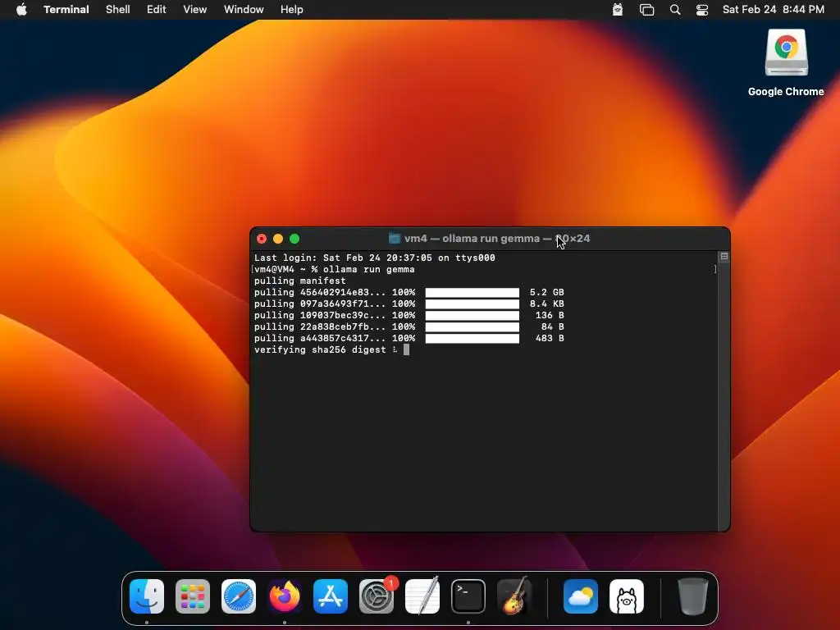Open the Weather app in the Dock

point(581,596)
